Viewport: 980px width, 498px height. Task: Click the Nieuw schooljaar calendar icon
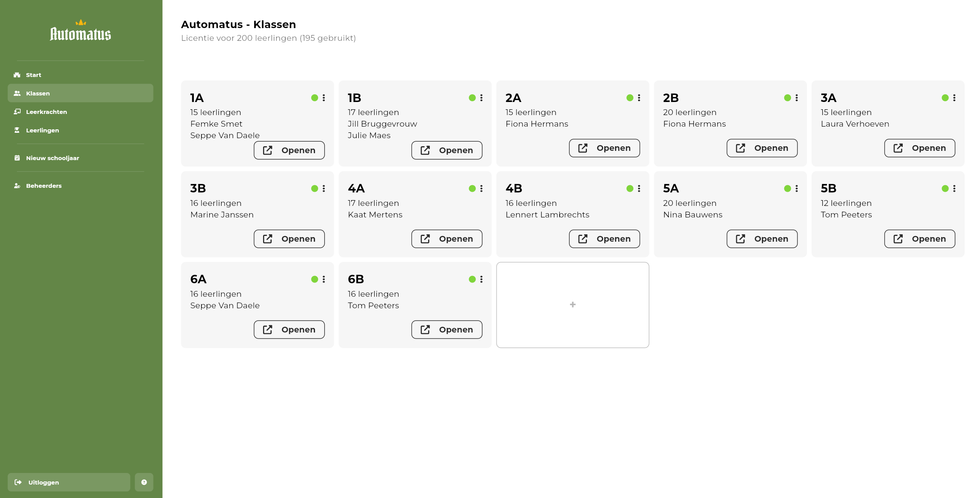click(17, 158)
